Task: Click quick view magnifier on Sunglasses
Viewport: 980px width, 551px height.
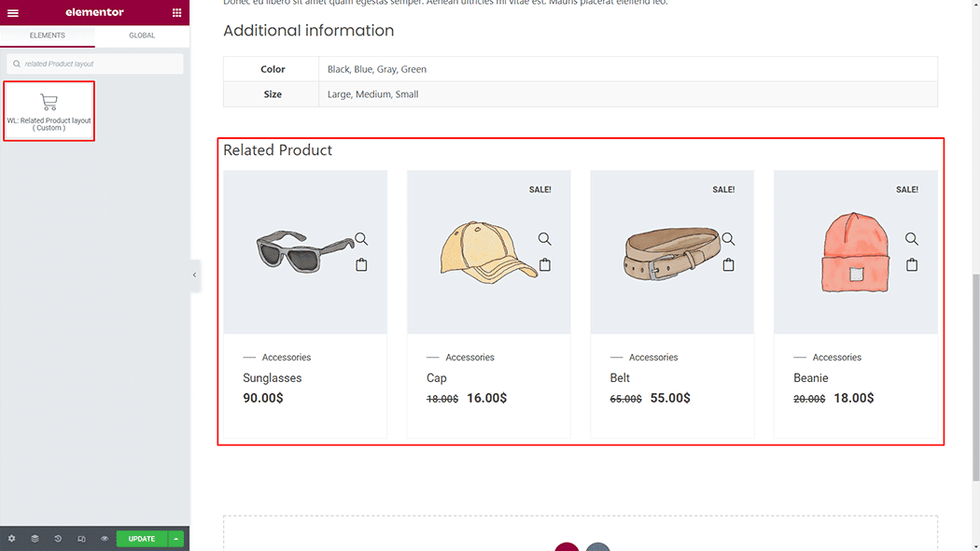Action: (x=361, y=239)
